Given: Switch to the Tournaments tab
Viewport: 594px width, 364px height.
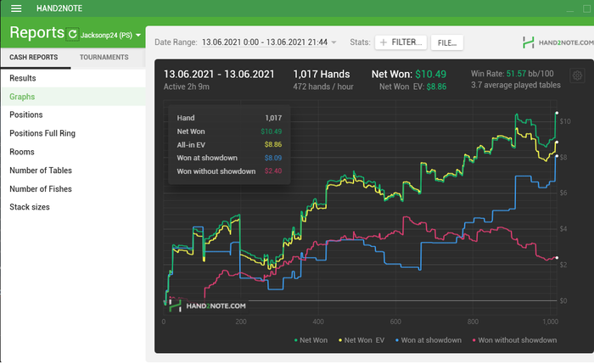Looking at the screenshot, I should click(104, 57).
